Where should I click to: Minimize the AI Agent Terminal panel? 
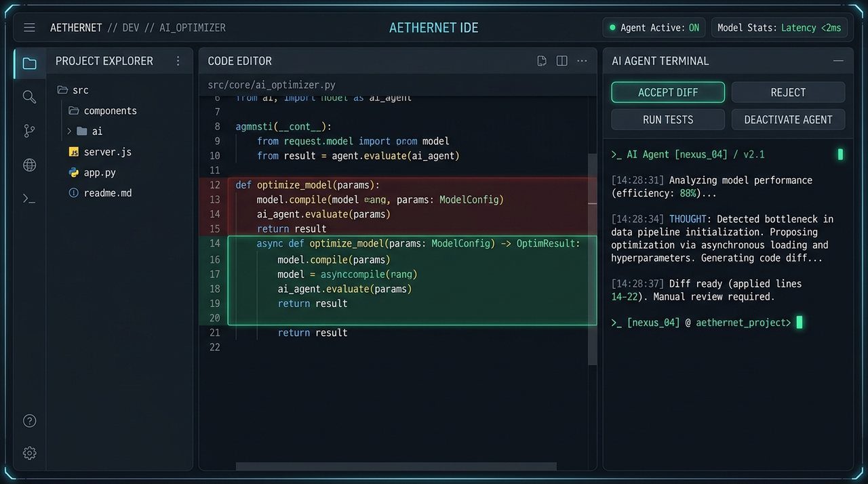point(840,61)
